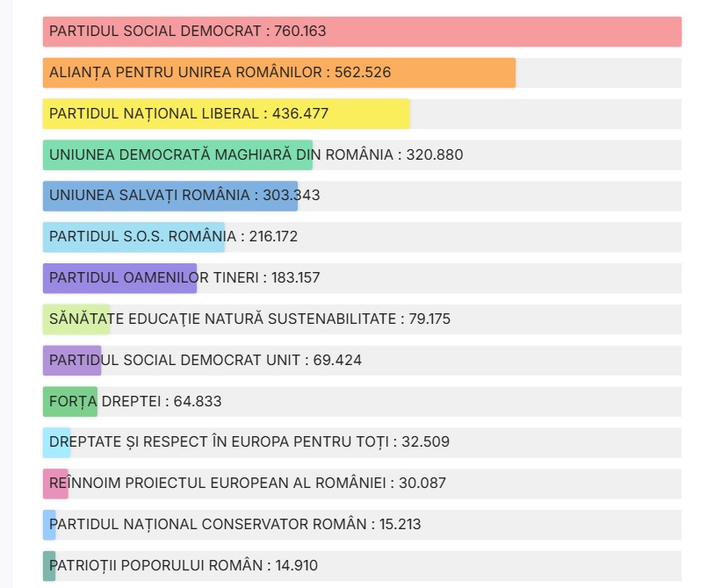707x588 pixels.
Task: Click the red Partidul Social Democrat bar
Action: pos(362,32)
